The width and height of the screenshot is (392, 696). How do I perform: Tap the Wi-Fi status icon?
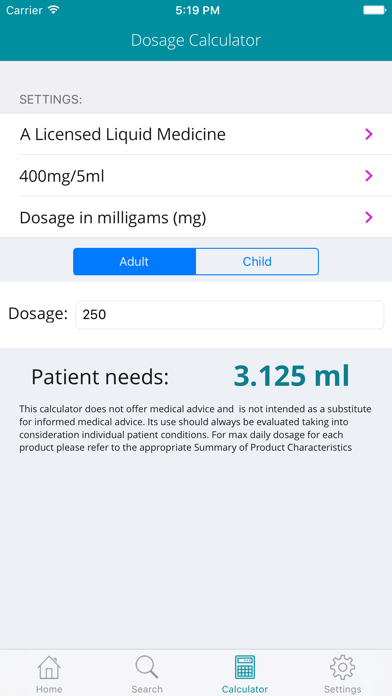[54, 10]
